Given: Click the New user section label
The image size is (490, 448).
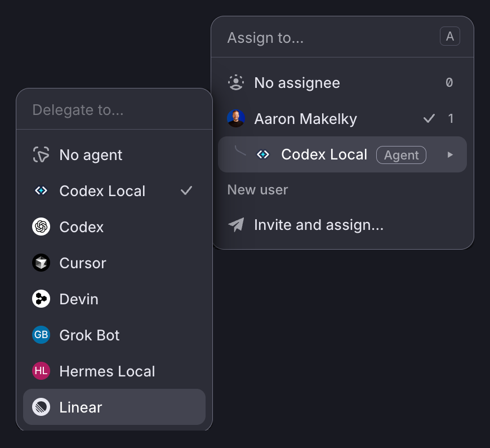Looking at the screenshot, I should [x=257, y=189].
